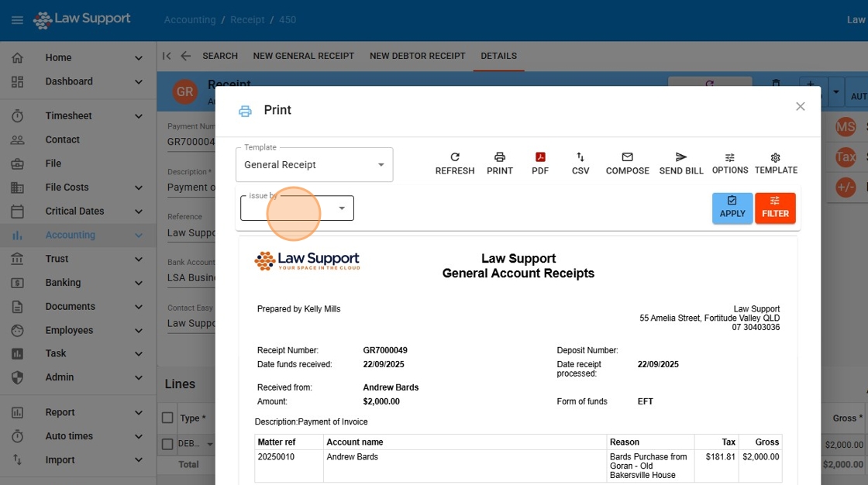Click the Documents page icon
Screen dimensions: 868x485
point(17,306)
